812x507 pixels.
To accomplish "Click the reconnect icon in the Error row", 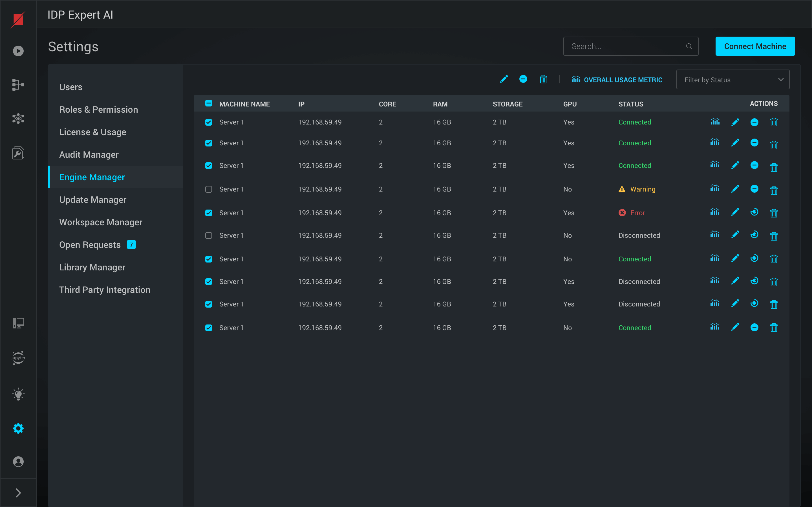I will pos(754,212).
